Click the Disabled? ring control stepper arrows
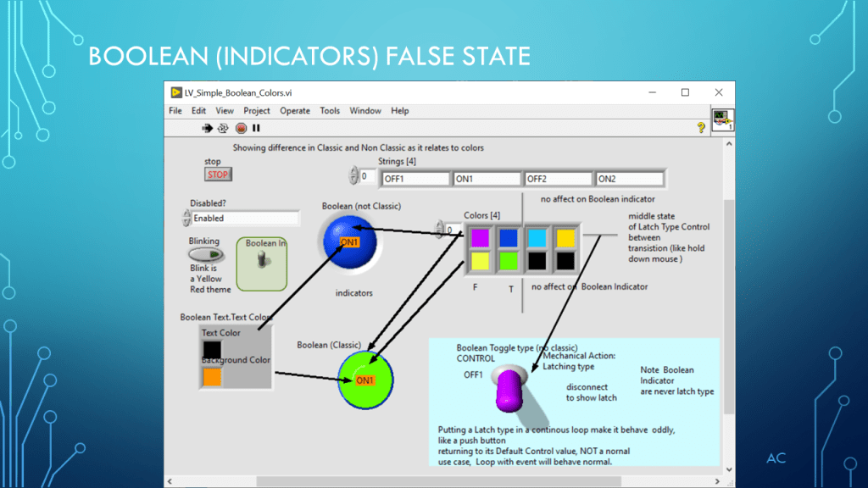Image resolution: width=868 pixels, height=488 pixels. pos(186,218)
